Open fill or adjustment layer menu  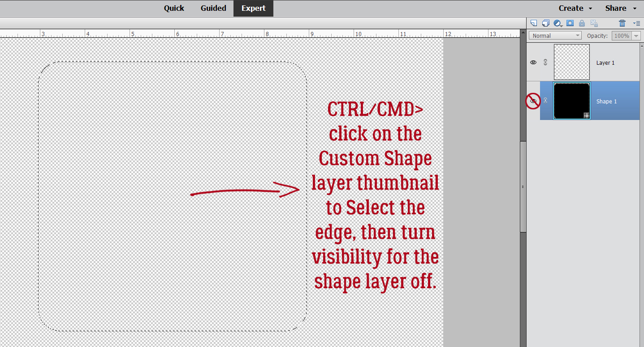(x=558, y=23)
